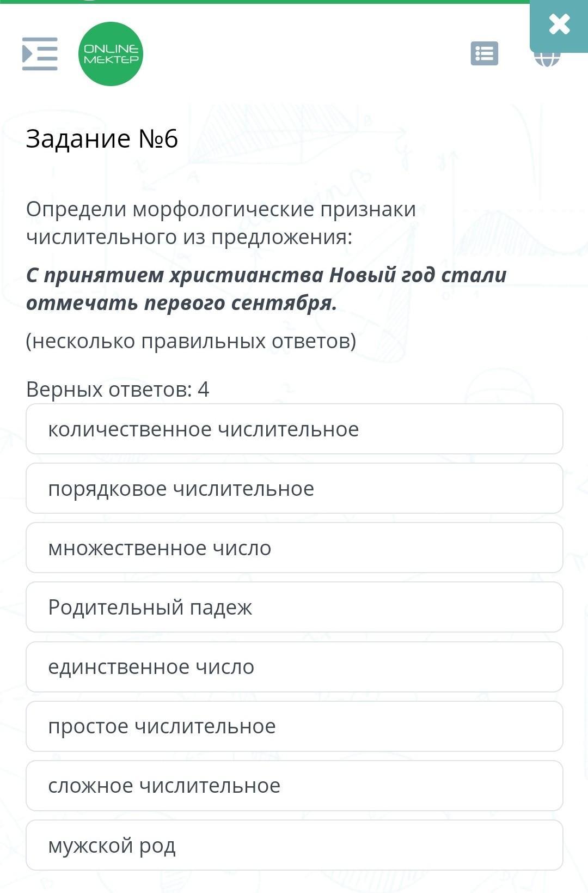Pick the 'единственное число' option

click(x=294, y=667)
